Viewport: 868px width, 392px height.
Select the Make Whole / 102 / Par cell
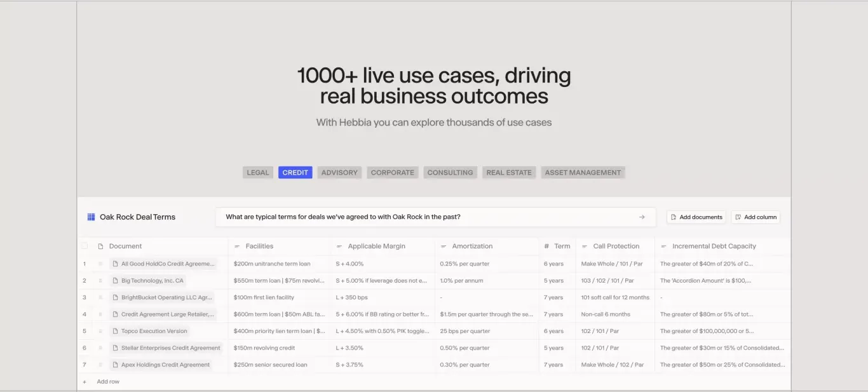616,365
